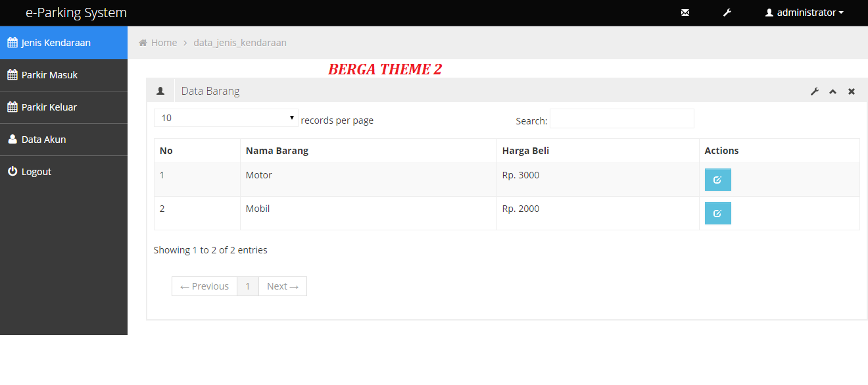Click the wrench settings icon in top bar
868x385 pixels.
point(727,13)
